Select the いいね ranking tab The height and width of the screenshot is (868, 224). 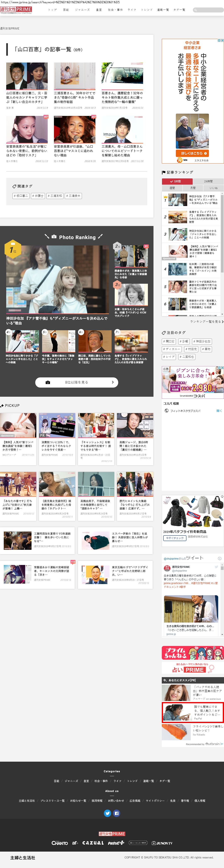(x=213, y=188)
